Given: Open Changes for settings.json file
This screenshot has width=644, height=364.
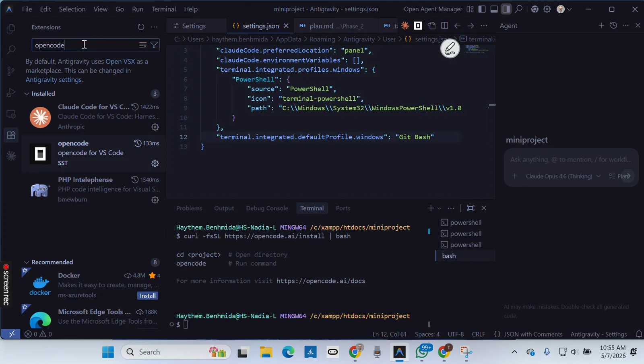Looking at the screenshot, I should point(431,26).
